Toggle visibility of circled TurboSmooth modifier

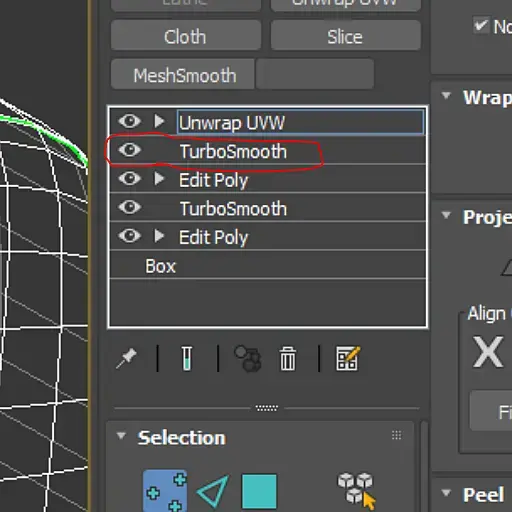click(130, 150)
